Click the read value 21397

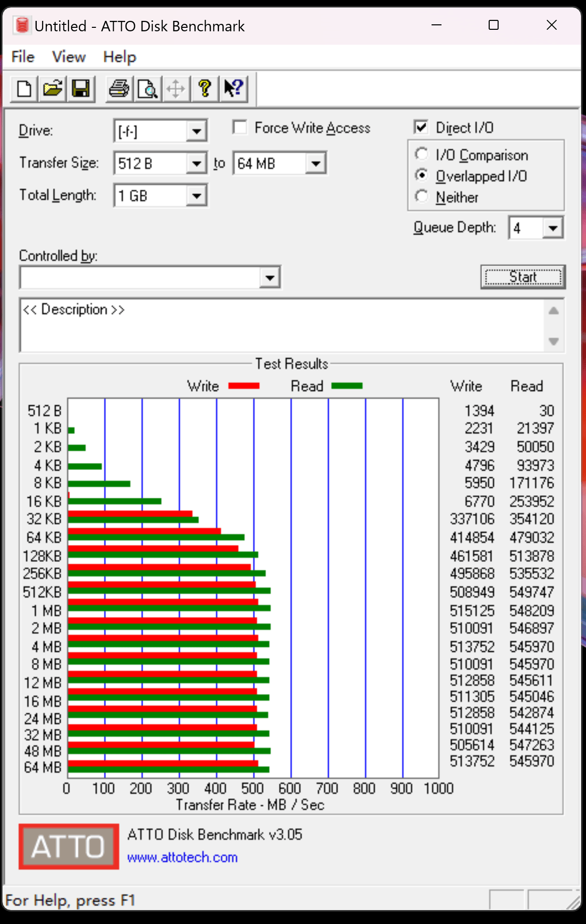tap(535, 428)
